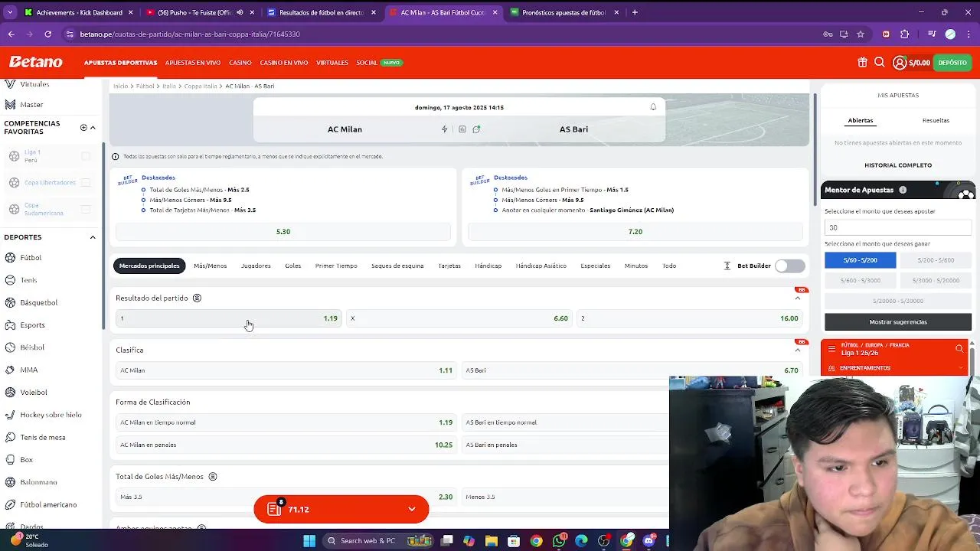Check the Copa Sudamericana favorite checkbox
The image size is (980, 551).
[x=86, y=210]
